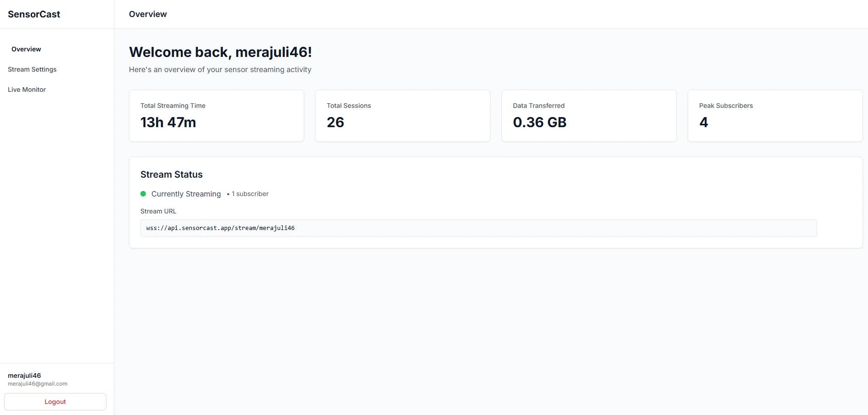Click the Stream URL label
This screenshot has width=868, height=415.
click(158, 211)
